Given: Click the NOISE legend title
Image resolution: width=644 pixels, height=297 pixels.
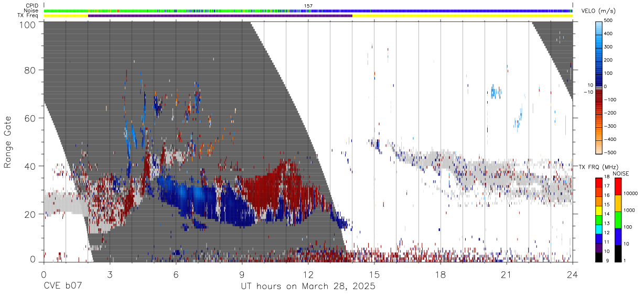Looking at the screenshot, I should 621,173.
